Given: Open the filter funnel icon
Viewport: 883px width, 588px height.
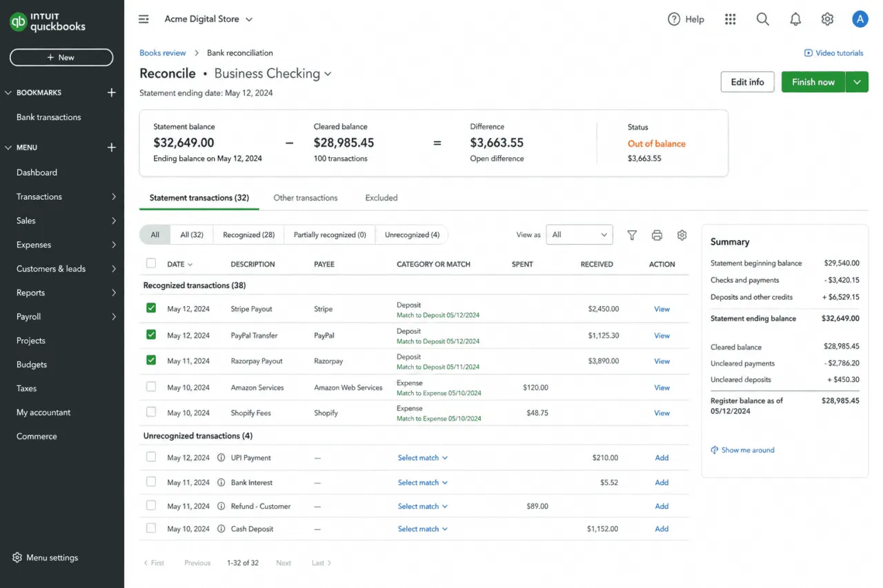Looking at the screenshot, I should (632, 235).
